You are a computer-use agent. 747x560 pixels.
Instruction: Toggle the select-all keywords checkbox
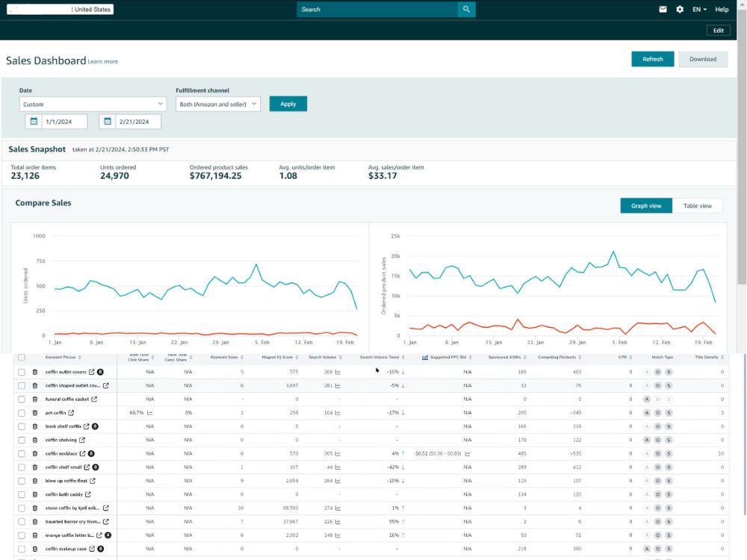[22, 358]
